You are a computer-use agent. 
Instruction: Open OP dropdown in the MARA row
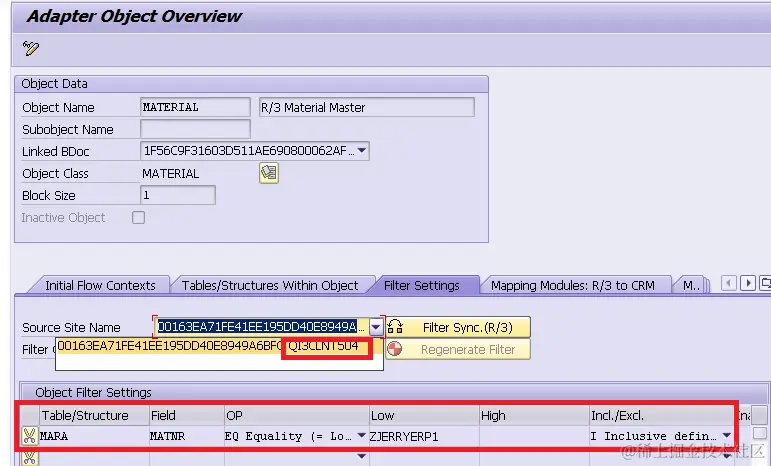(x=361, y=436)
